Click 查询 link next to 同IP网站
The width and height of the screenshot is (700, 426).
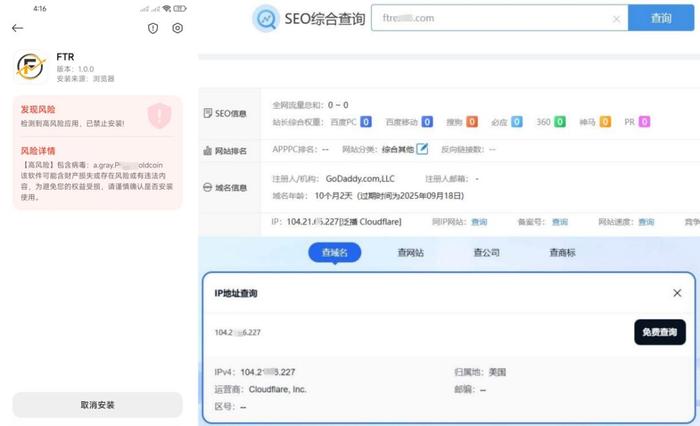click(x=479, y=222)
